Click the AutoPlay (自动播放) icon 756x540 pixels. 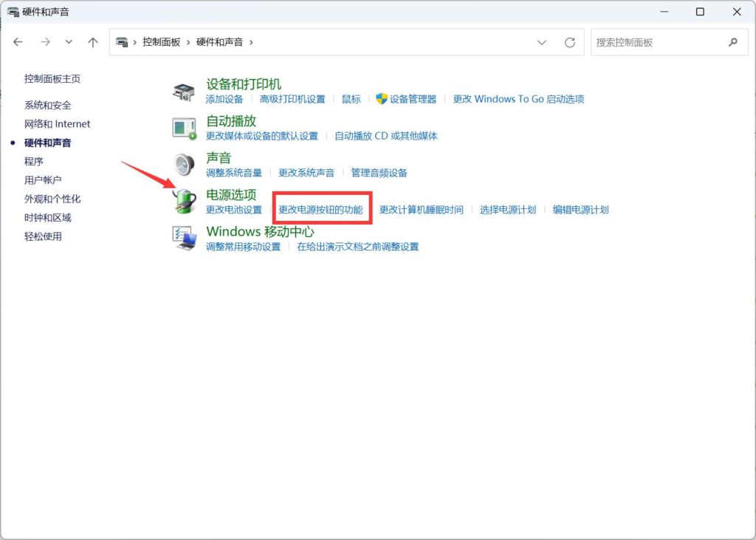click(x=184, y=128)
